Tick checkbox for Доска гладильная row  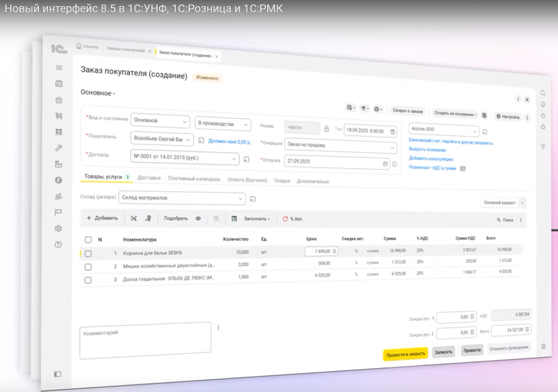[x=88, y=280]
